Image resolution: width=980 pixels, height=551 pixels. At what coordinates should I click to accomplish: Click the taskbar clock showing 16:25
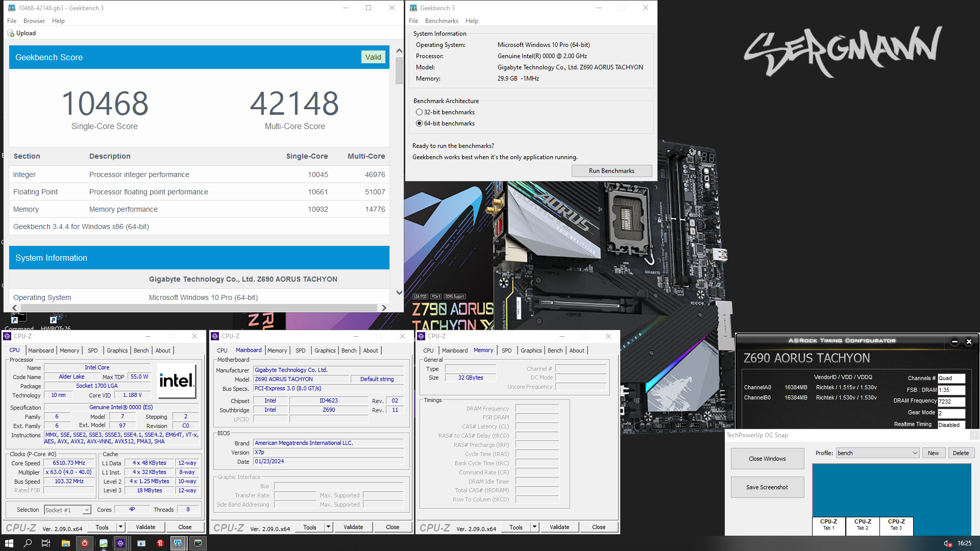click(964, 543)
